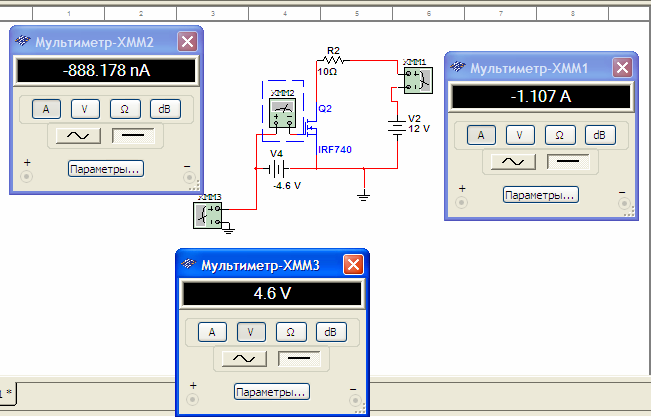
Task: Switch Multimeter-XMM3 to AC sine mode
Action: coord(244,359)
